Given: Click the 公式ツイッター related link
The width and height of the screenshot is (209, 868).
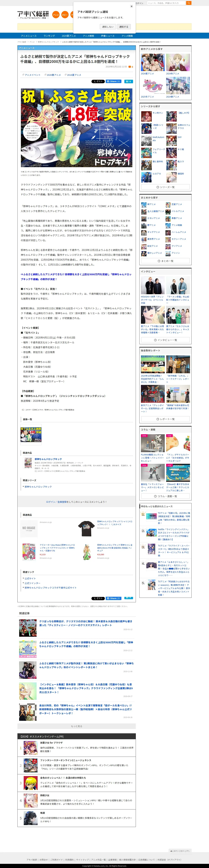Looking at the screenshot, I should [x=32, y=583].
